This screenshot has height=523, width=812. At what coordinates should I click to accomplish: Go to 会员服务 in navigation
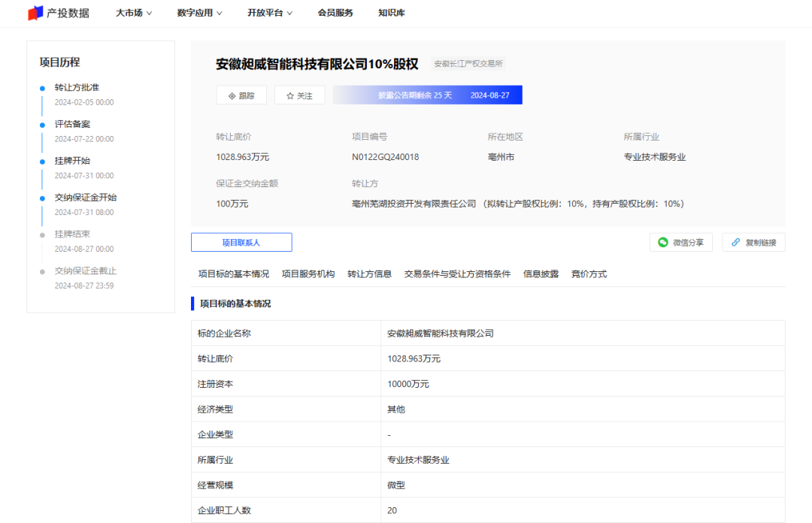(335, 13)
